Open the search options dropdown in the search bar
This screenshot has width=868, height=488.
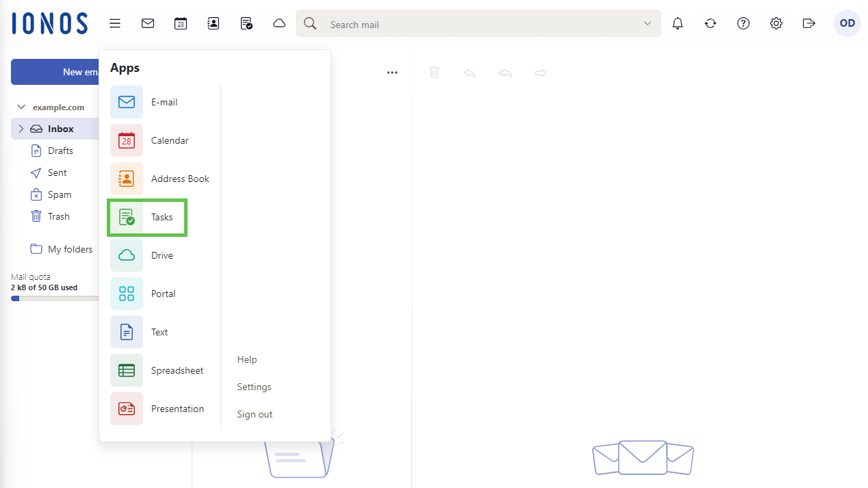pyautogui.click(x=648, y=23)
